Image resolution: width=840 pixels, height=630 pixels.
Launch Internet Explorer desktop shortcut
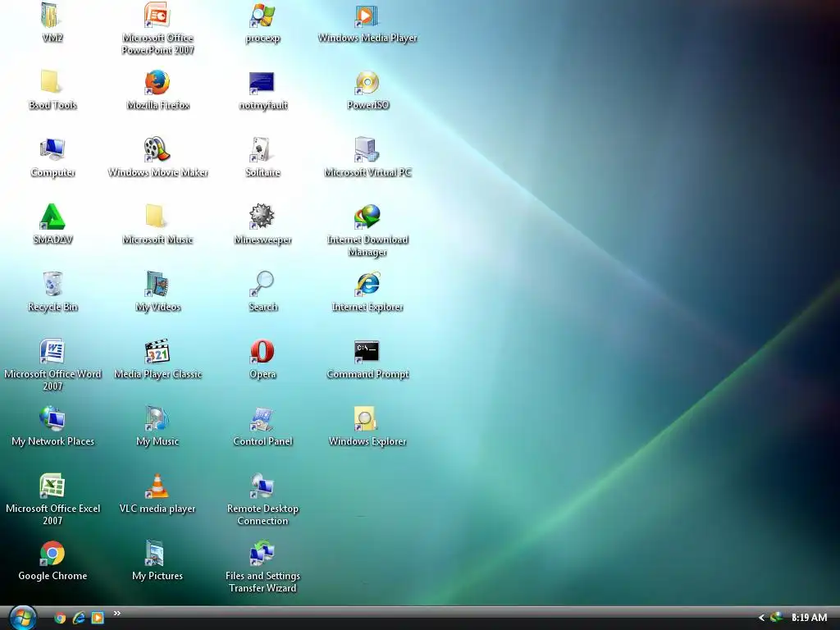pos(367,284)
